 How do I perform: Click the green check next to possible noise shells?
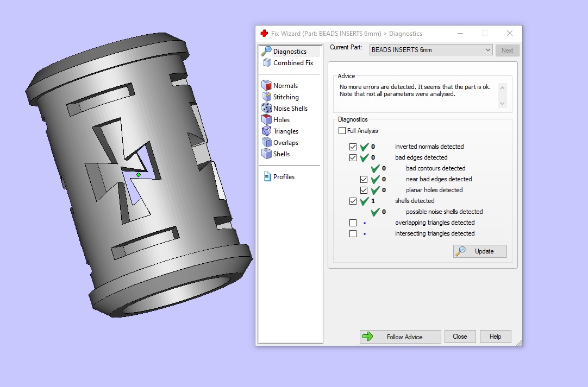tap(375, 212)
